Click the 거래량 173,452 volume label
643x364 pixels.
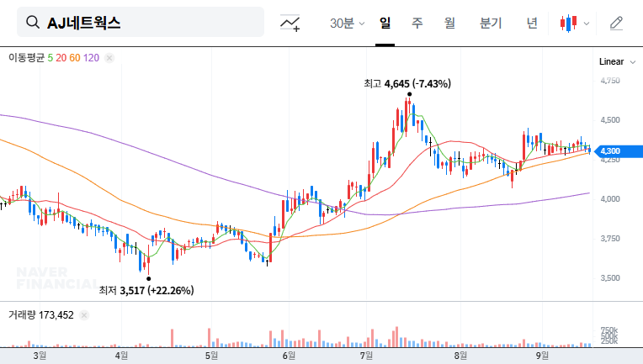tap(41, 315)
